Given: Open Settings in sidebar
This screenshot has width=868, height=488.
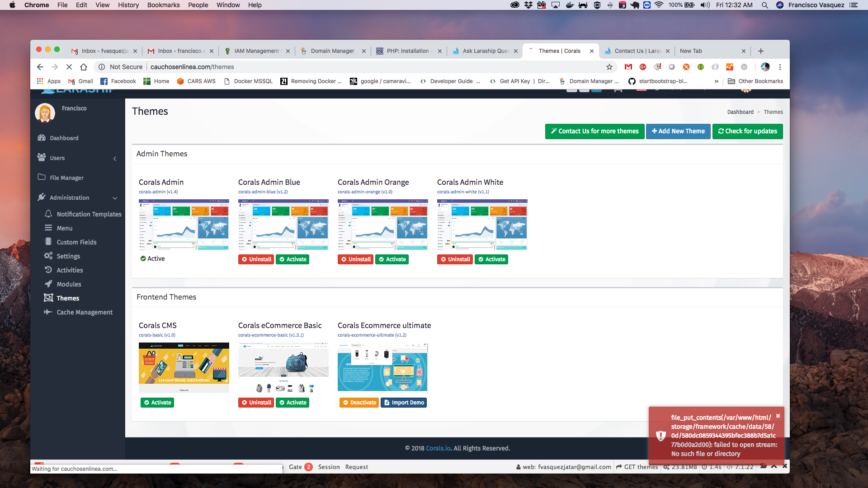Looking at the screenshot, I should 68,256.
